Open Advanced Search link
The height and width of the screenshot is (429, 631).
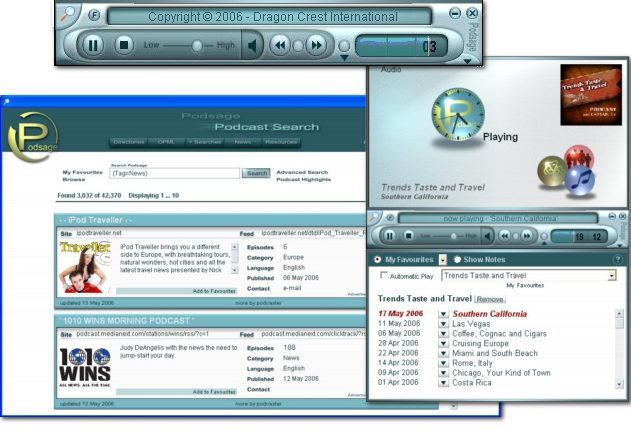click(x=302, y=172)
